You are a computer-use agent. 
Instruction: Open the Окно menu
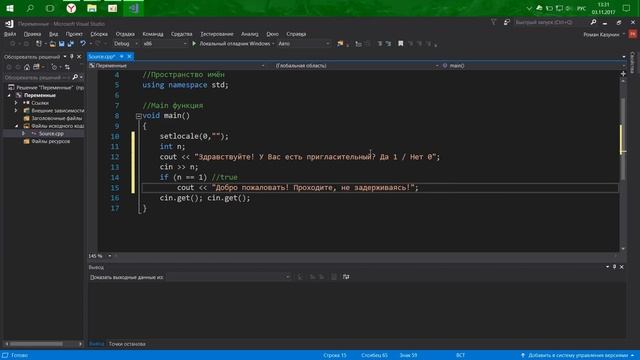pyautogui.click(x=272, y=34)
